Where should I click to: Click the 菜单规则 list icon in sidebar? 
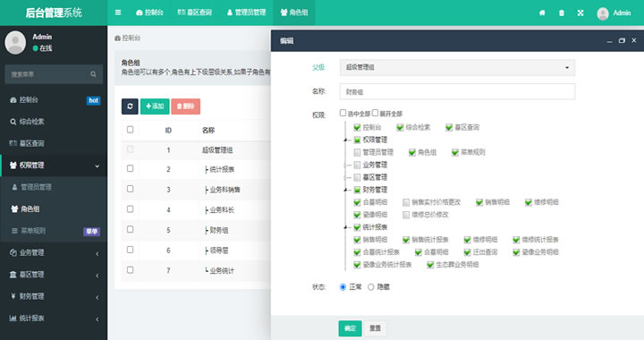coord(15,230)
